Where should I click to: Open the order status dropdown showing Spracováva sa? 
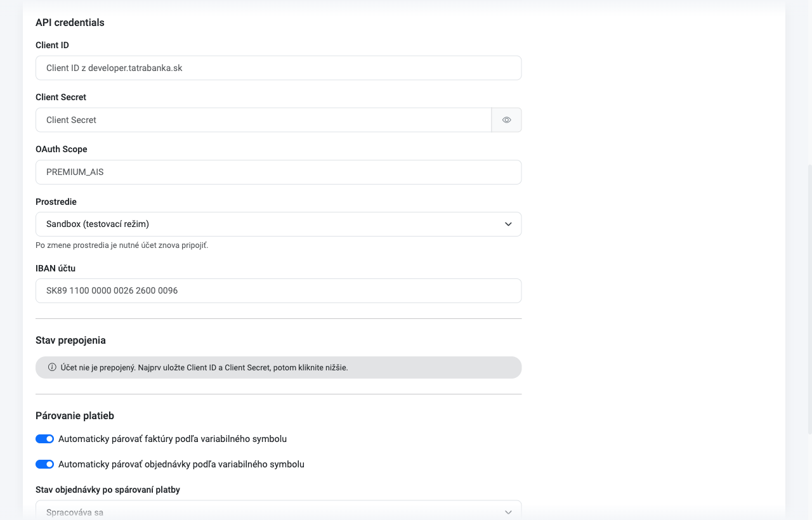(278, 511)
